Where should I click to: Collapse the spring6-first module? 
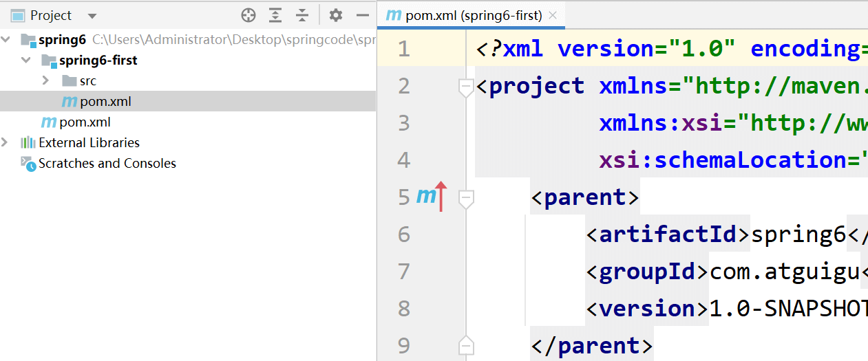point(26,61)
